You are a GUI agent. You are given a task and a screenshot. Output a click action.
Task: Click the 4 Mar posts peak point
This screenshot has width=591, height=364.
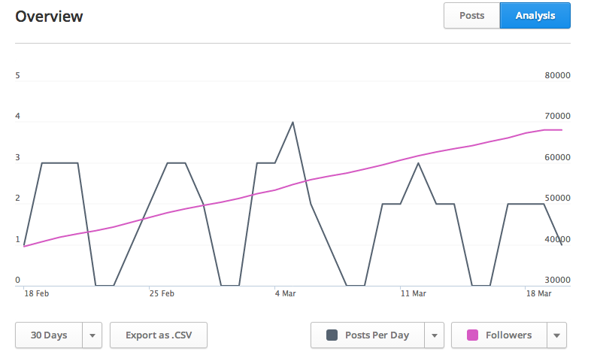tap(292, 122)
